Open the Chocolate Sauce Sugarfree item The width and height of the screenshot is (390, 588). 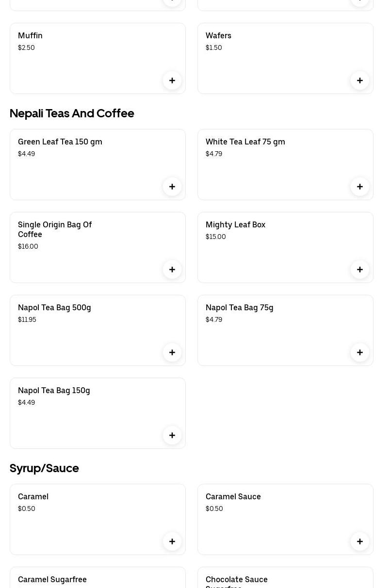click(x=237, y=580)
